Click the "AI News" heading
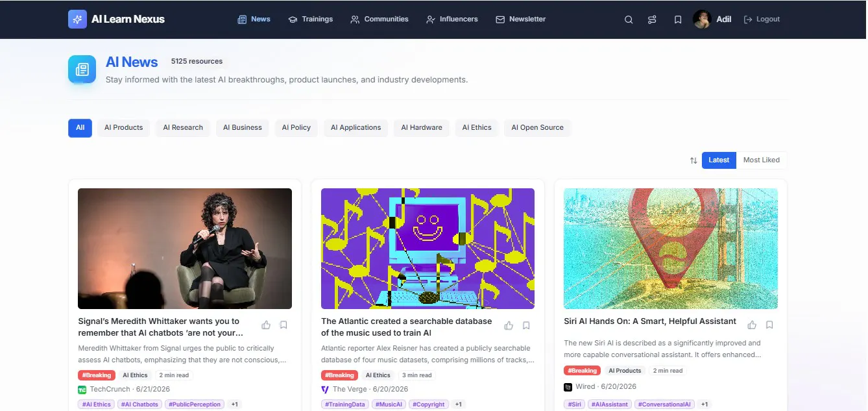This screenshot has width=868, height=411. click(x=132, y=62)
